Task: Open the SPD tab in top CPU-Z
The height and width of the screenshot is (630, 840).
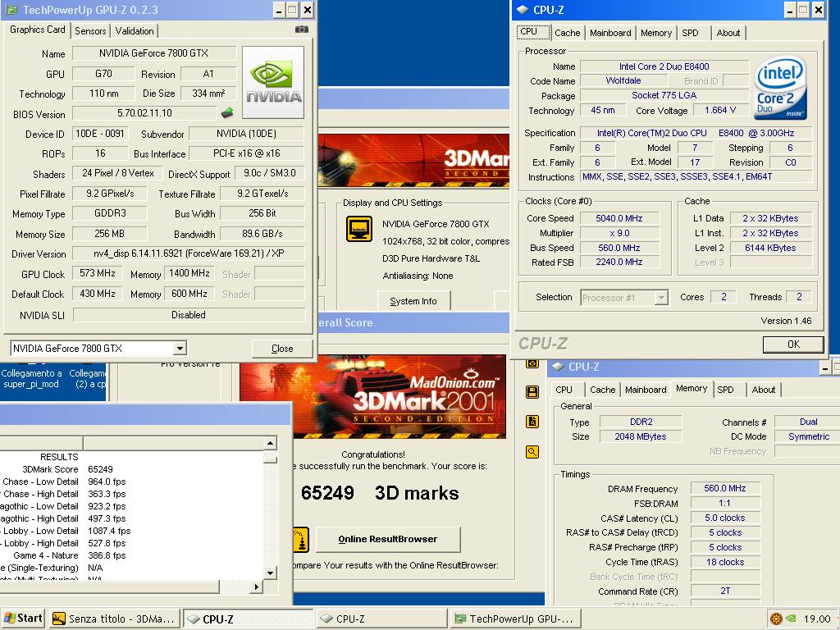Action: tap(690, 33)
